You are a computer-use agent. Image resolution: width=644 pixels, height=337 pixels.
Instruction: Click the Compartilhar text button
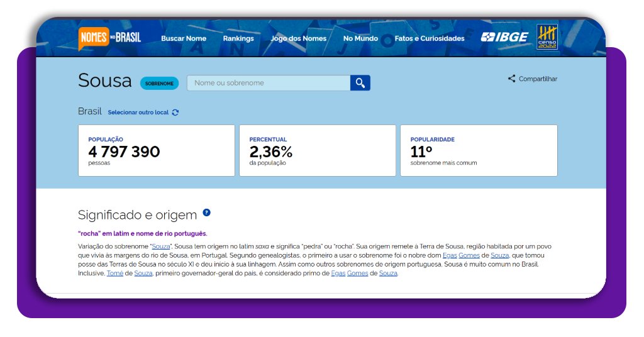click(538, 79)
